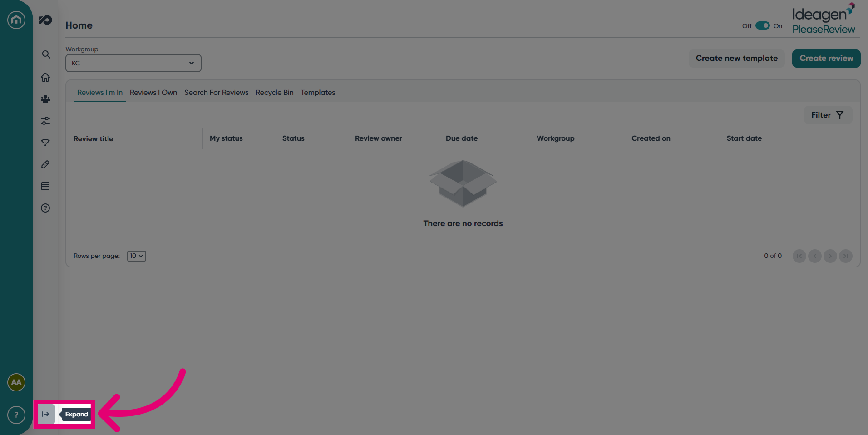This screenshot has height=435, width=868.
Task: Go to next page arrow
Action: pyautogui.click(x=830, y=256)
